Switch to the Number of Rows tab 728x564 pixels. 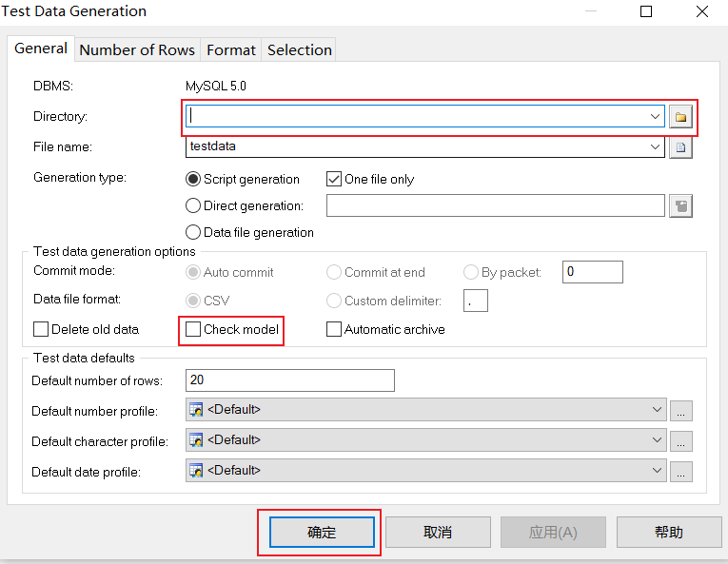(x=137, y=49)
